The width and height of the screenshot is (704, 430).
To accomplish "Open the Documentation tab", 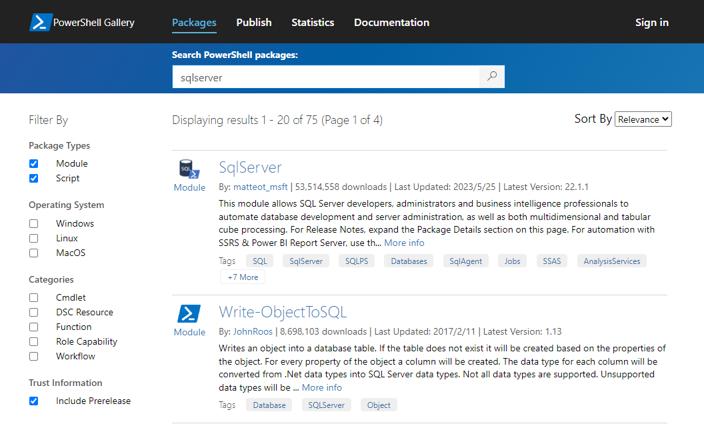I will [392, 22].
